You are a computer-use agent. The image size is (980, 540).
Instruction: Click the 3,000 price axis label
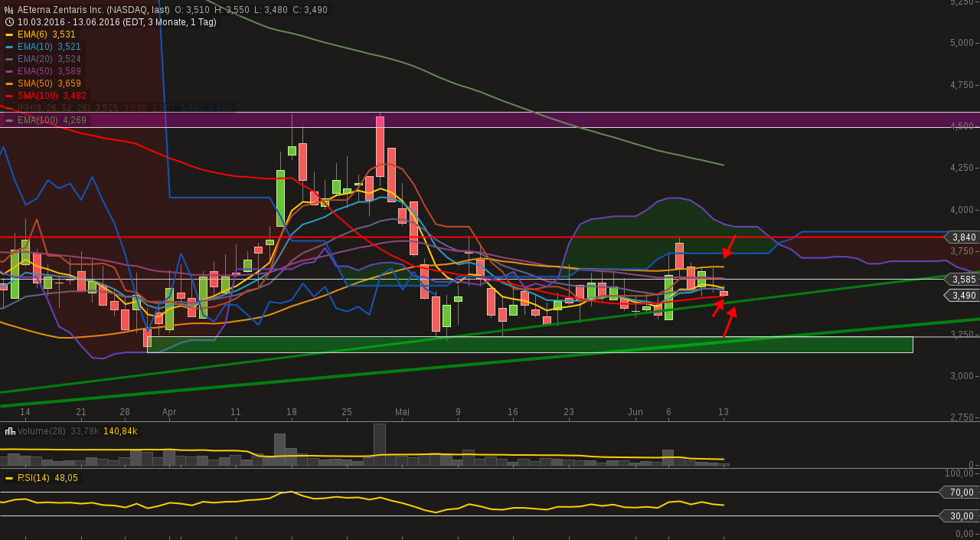pos(962,376)
